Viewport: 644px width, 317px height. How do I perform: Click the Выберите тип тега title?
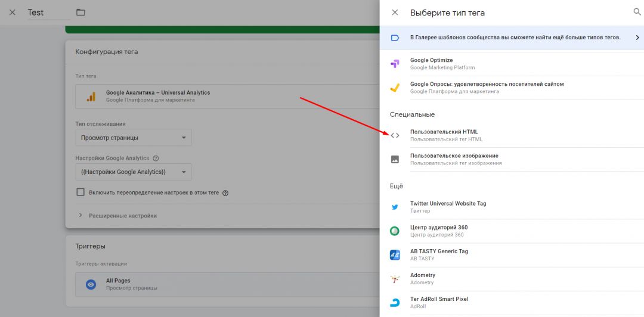pyautogui.click(x=447, y=13)
